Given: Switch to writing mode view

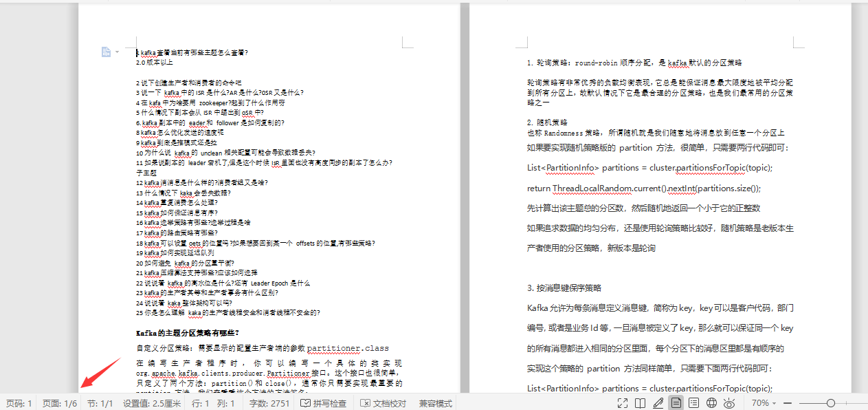Looking at the screenshot, I should coord(658,403).
